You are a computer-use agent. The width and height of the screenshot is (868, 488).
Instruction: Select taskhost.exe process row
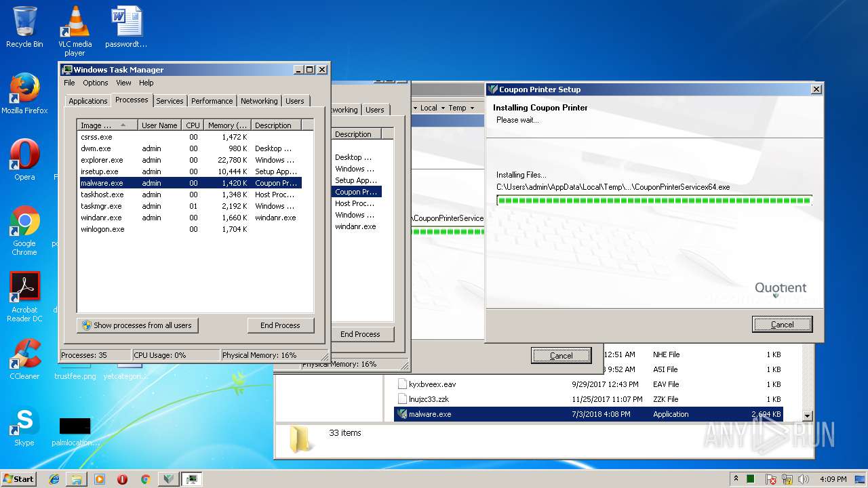coord(190,195)
